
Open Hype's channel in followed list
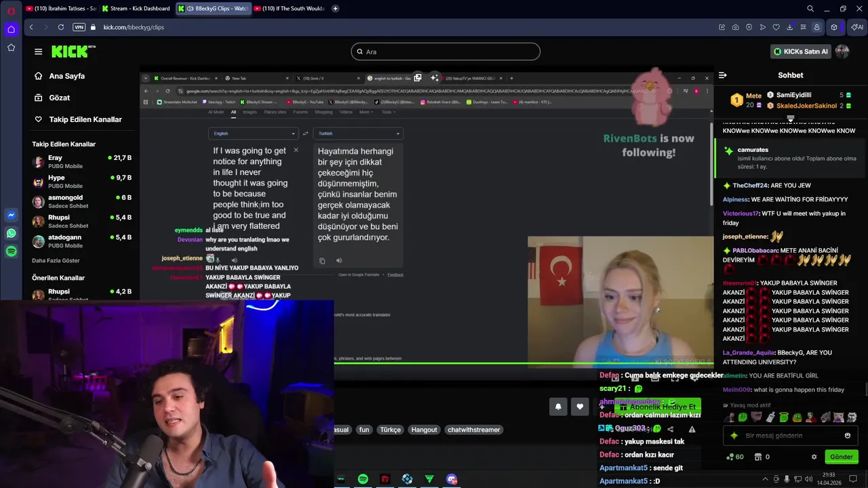point(82,182)
